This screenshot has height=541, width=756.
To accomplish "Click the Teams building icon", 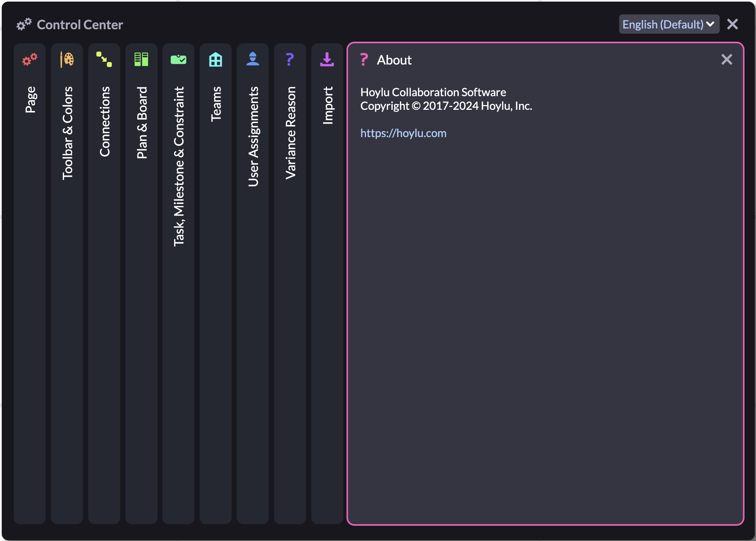I will tap(216, 59).
